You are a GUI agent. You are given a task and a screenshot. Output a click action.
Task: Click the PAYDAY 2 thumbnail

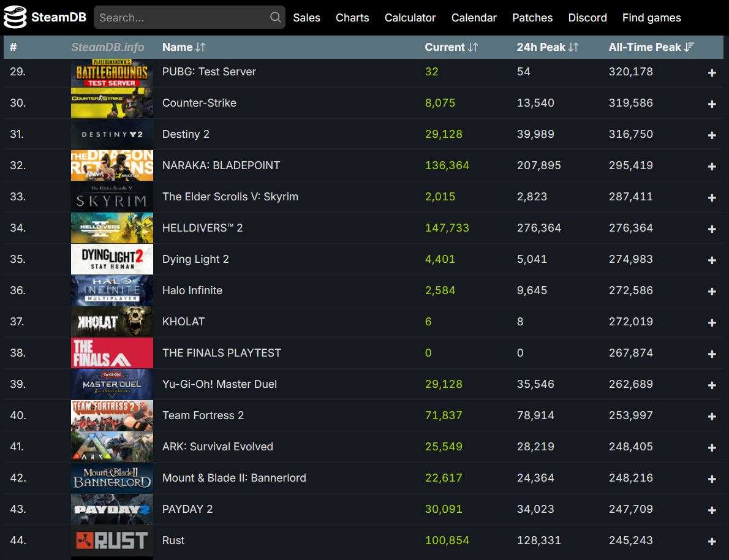pyautogui.click(x=112, y=509)
